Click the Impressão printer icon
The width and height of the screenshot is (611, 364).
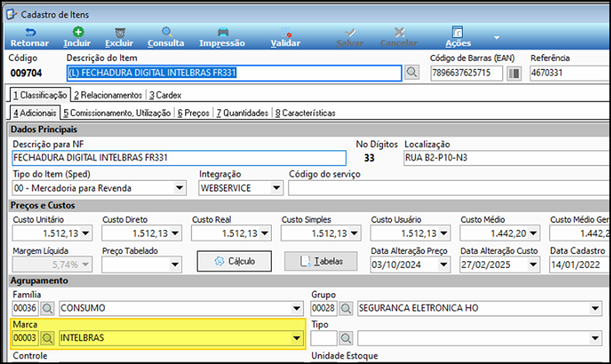click(223, 32)
